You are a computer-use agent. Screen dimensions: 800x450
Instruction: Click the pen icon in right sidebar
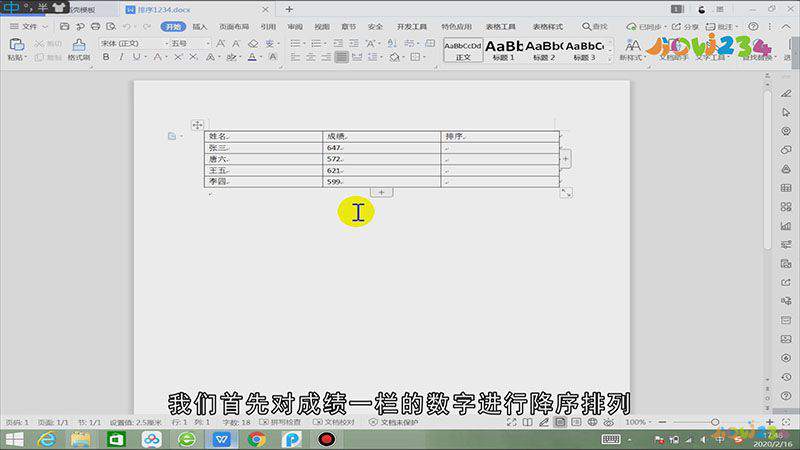(x=786, y=93)
